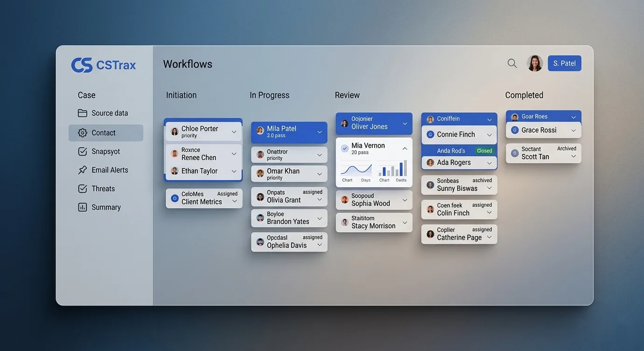The width and height of the screenshot is (644, 351).
Task: Click the user profile avatar photo
Action: coord(535,63)
